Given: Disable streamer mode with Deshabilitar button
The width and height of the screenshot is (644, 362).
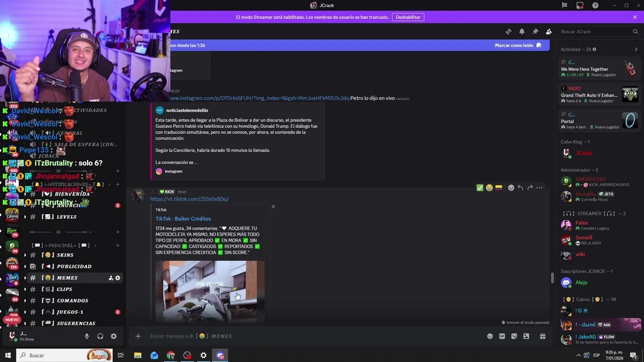Looking at the screenshot, I should click(408, 17).
